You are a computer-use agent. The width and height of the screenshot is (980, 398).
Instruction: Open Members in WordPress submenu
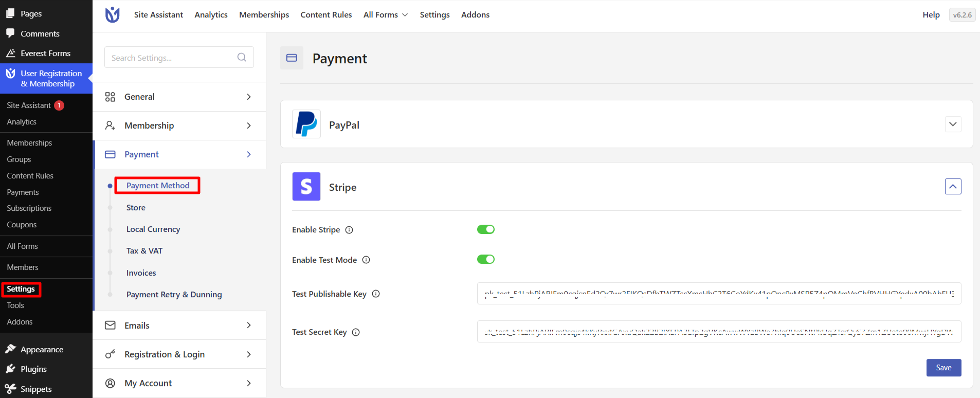23,267
